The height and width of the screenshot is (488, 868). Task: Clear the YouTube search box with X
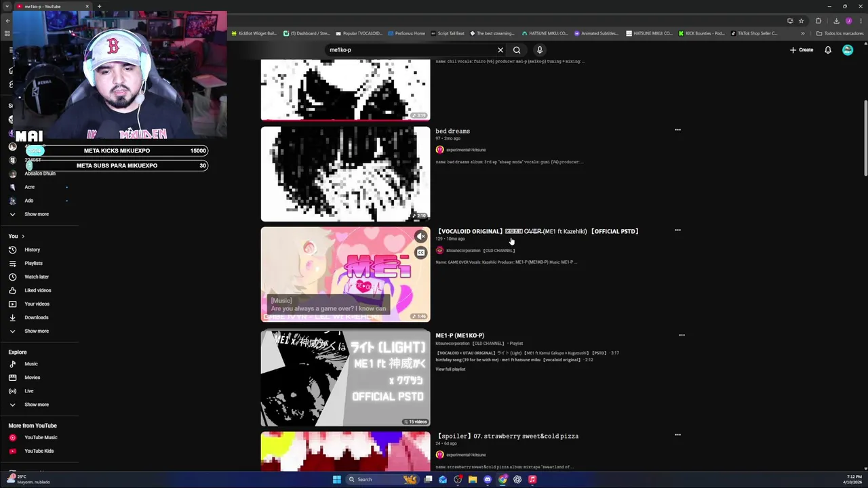click(x=500, y=50)
